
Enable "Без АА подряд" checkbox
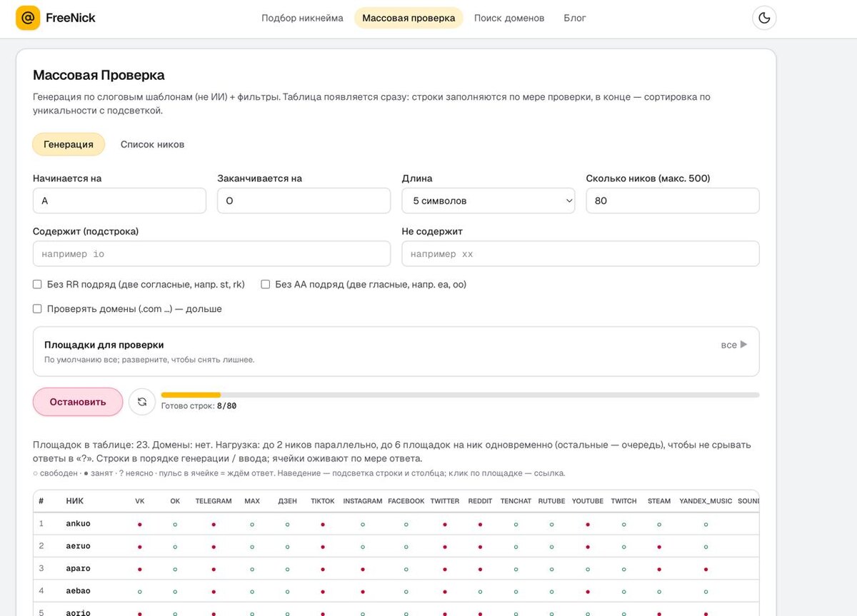point(266,284)
